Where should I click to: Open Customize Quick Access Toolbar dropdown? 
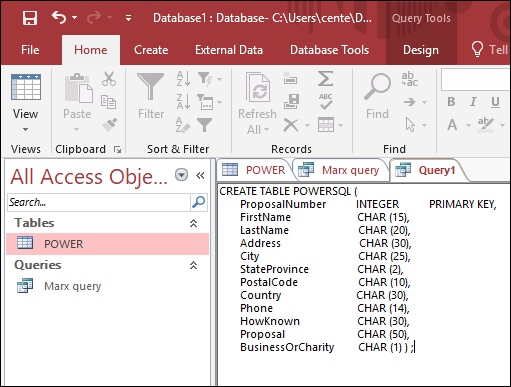coord(128,18)
